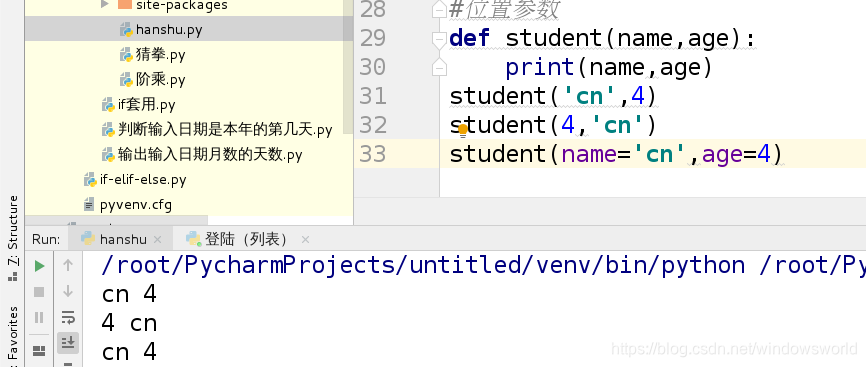866x367 pixels.
Task: Open 输出输入日期月数的天数.py
Action: pyautogui.click(x=210, y=154)
